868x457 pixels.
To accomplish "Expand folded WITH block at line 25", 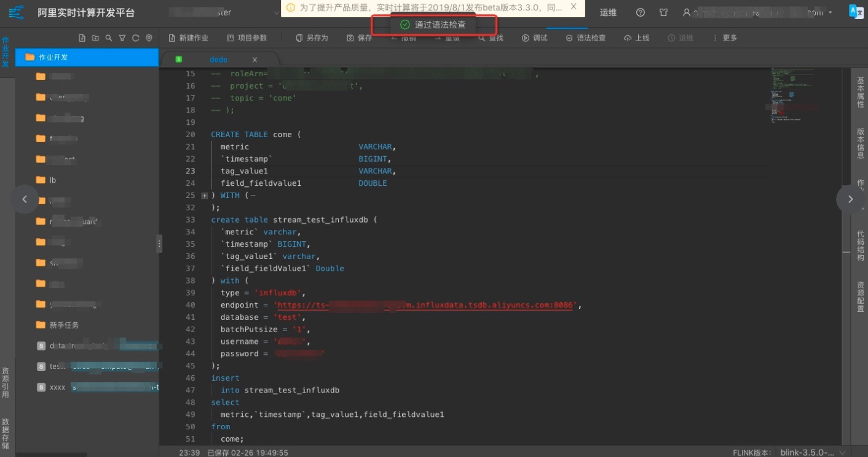I will pyautogui.click(x=205, y=196).
